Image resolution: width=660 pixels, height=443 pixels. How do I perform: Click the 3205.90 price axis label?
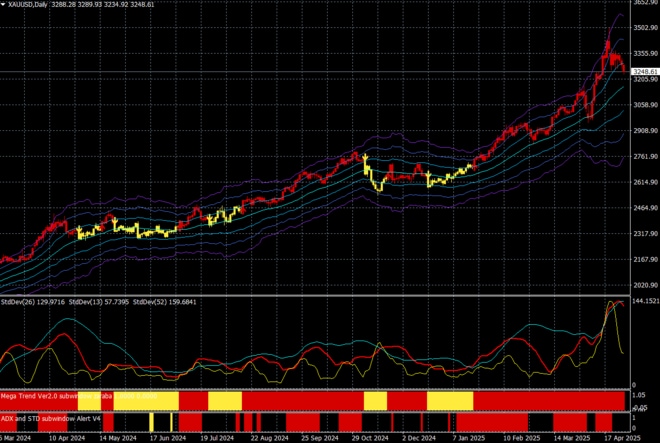645,79
